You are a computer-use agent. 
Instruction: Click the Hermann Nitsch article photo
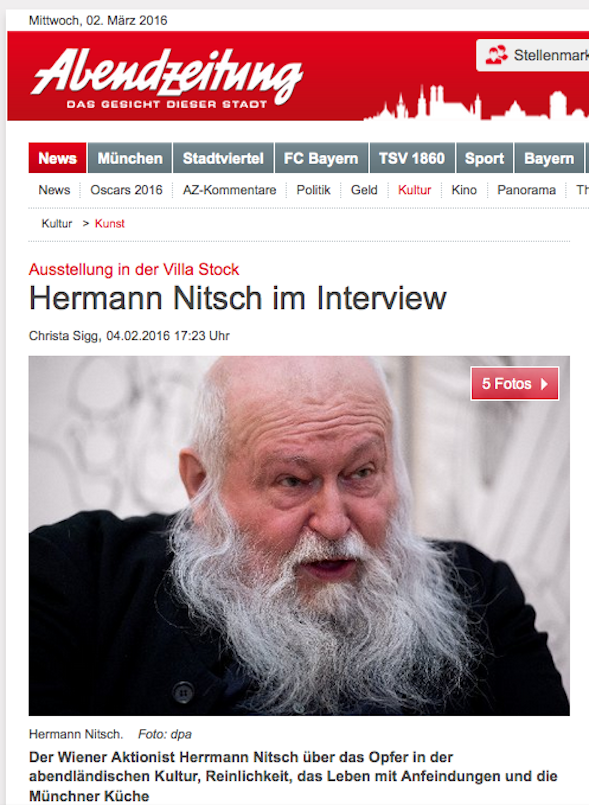[x=299, y=535]
